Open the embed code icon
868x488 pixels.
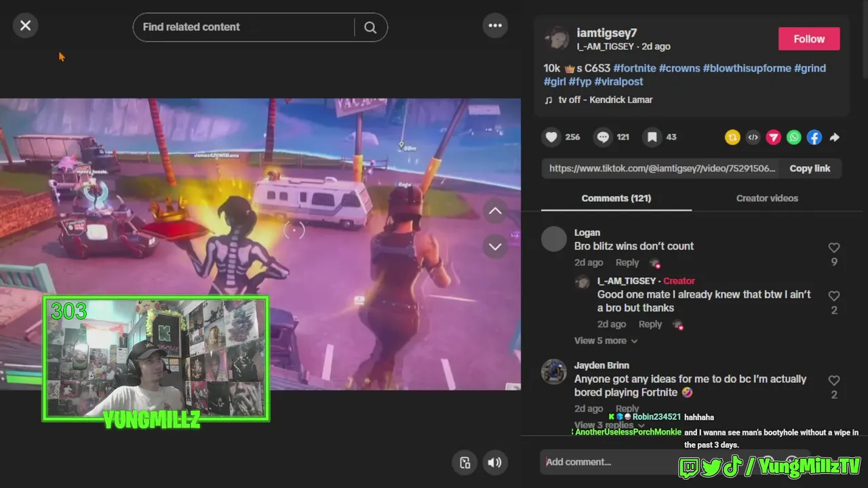[x=753, y=138]
